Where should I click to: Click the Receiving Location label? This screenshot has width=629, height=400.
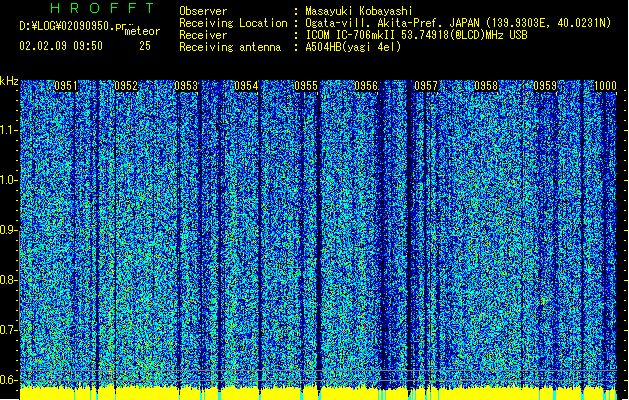point(233,23)
